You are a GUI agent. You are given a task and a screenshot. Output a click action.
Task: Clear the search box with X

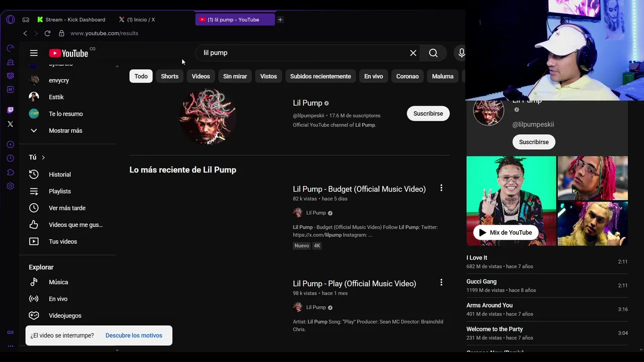tap(413, 53)
